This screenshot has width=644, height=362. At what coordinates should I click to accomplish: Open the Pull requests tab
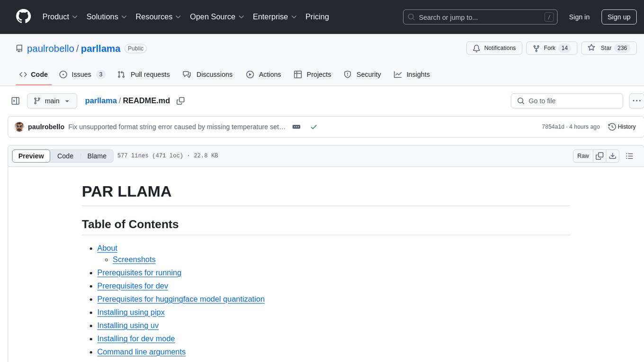143,74
